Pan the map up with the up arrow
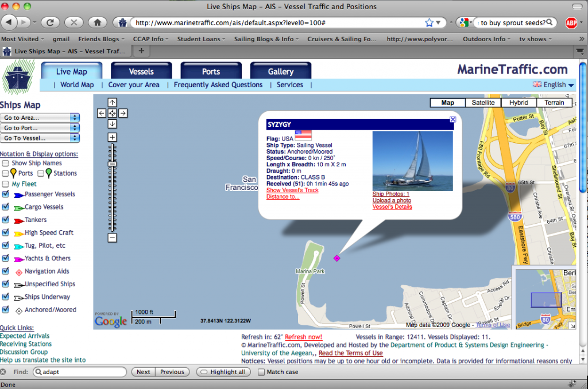The image size is (588, 389). tap(112, 102)
